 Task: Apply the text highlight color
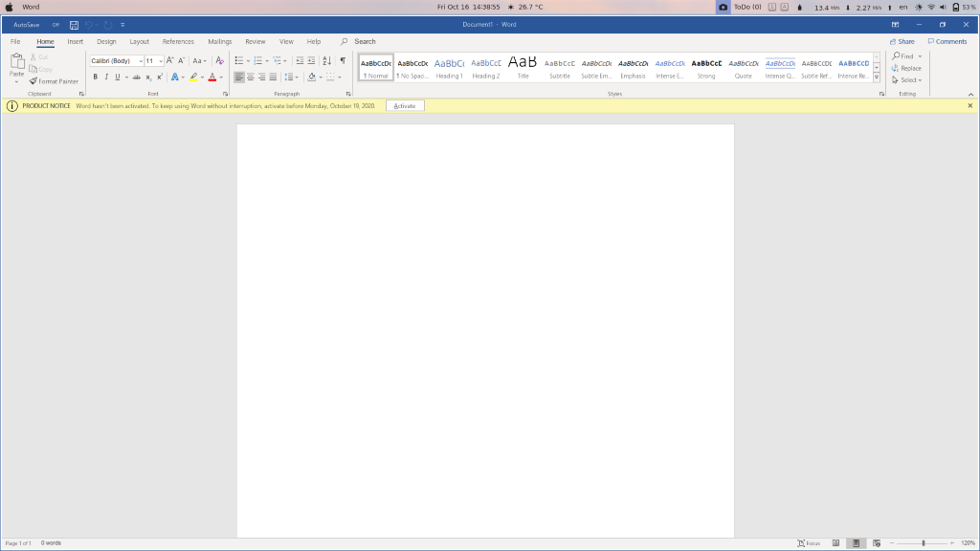(193, 77)
